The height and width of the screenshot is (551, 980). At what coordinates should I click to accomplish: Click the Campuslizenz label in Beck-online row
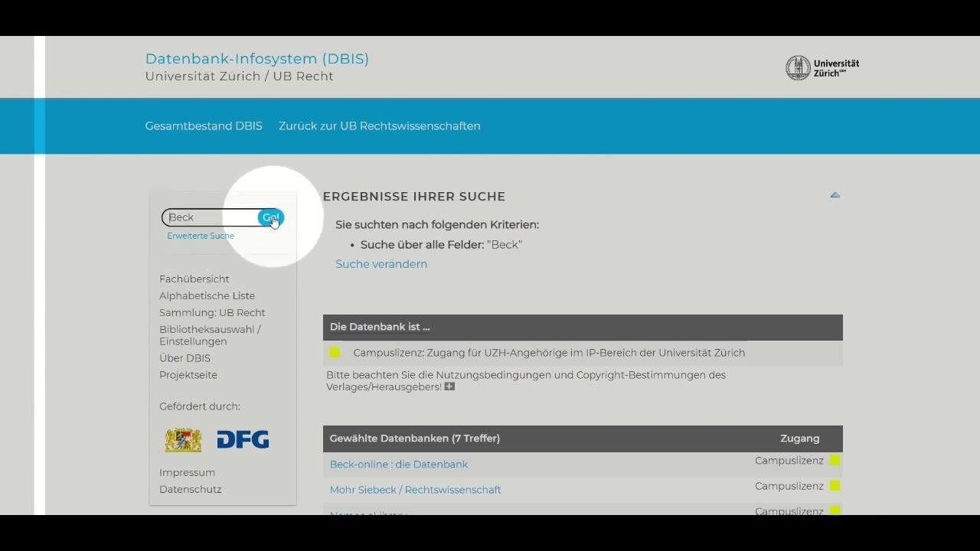[x=789, y=461]
